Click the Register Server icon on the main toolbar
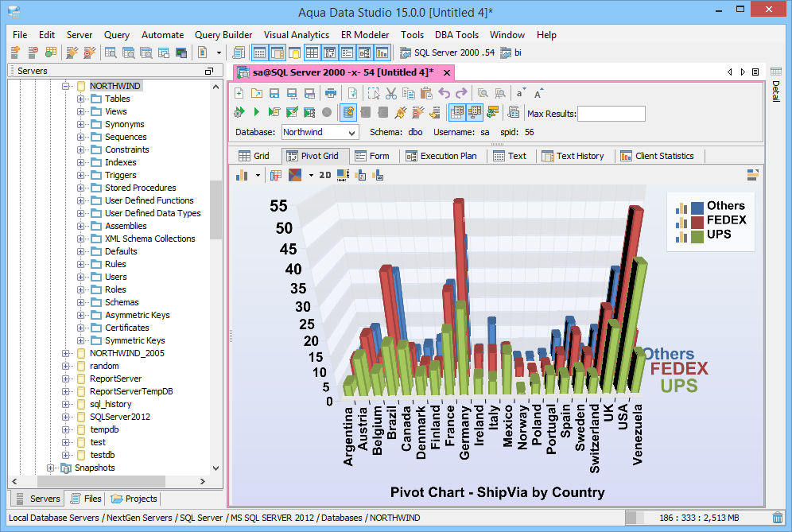The width and height of the screenshot is (792, 532). [15, 52]
